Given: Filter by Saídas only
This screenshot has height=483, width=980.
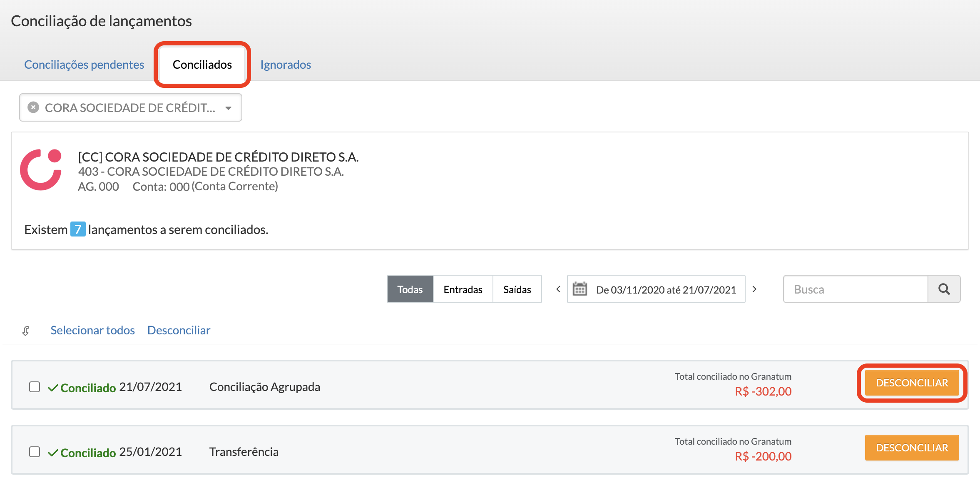Looking at the screenshot, I should pyautogui.click(x=517, y=289).
